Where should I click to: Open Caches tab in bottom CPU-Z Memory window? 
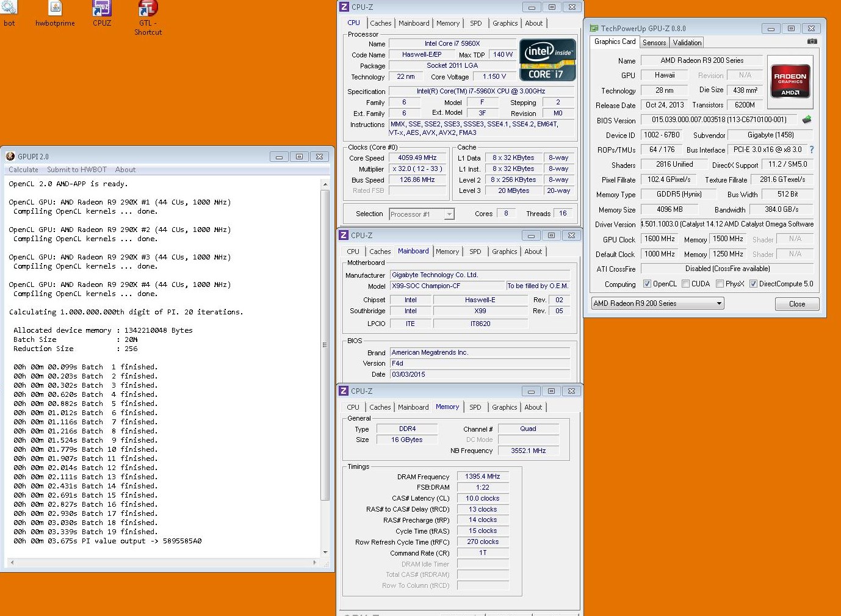pyautogui.click(x=380, y=407)
